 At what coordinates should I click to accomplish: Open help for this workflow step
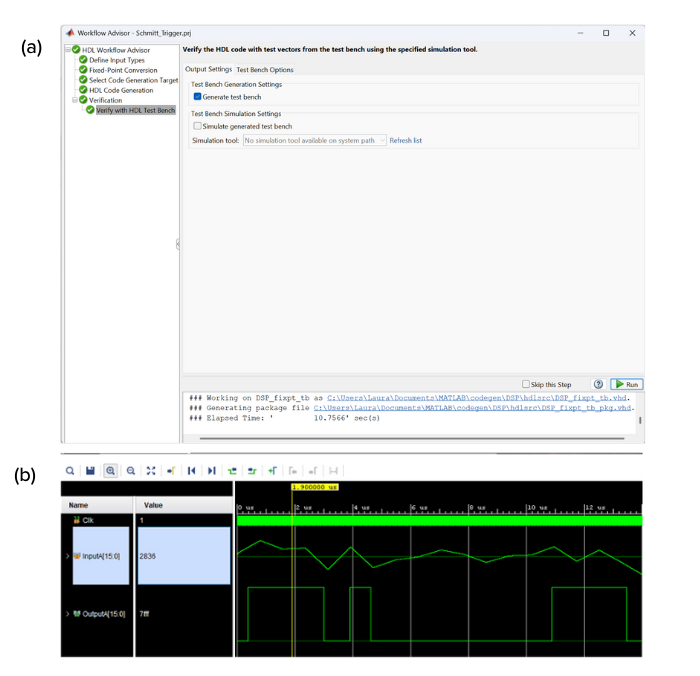(598, 384)
